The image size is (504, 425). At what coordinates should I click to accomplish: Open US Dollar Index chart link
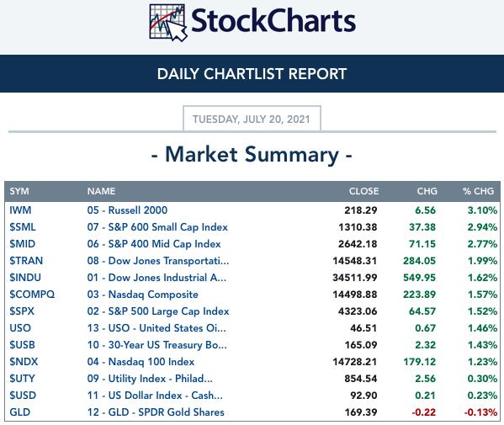coord(155,396)
